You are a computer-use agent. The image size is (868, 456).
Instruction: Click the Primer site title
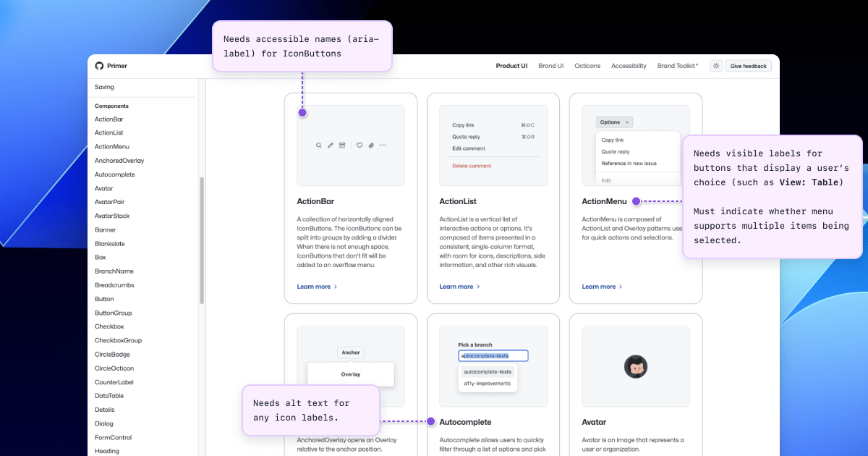click(x=117, y=66)
